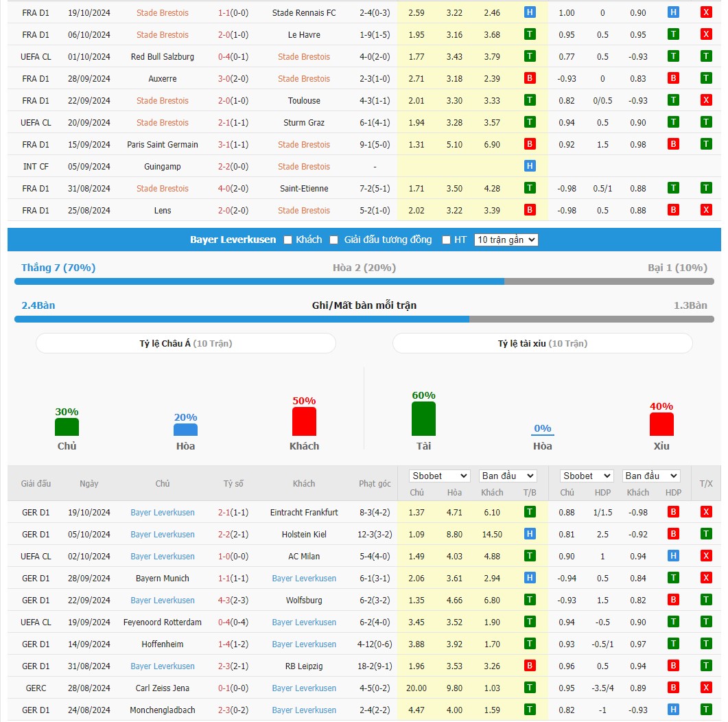The height and width of the screenshot is (722, 728).
Task: Click the red Khách 50% bar
Action: tap(304, 421)
